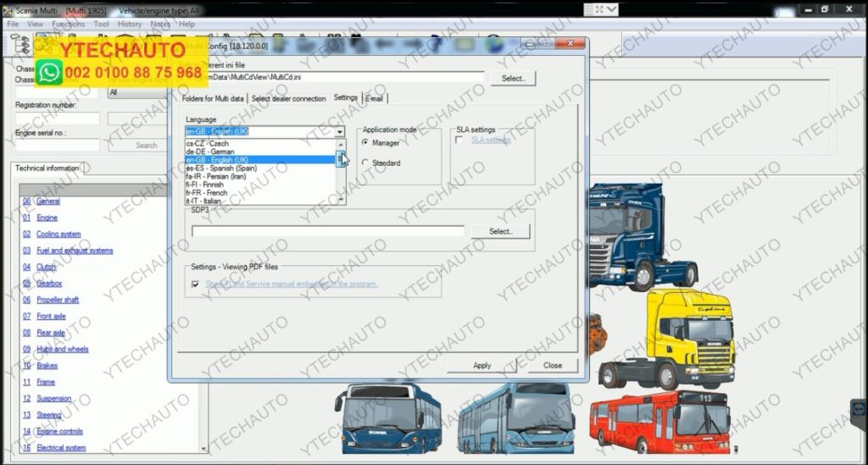The height and width of the screenshot is (465, 868).
Task: Enable the SLA settings checkbox
Action: pyautogui.click(x=459, y=141)
